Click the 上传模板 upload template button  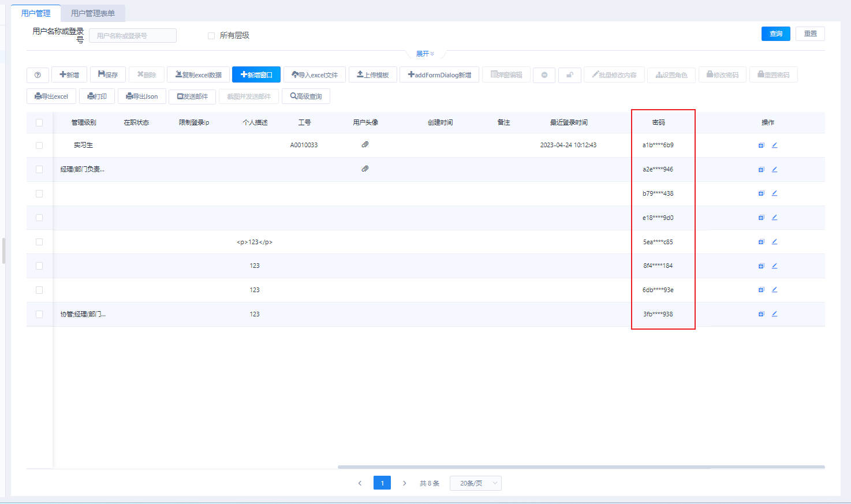point(373,75)
